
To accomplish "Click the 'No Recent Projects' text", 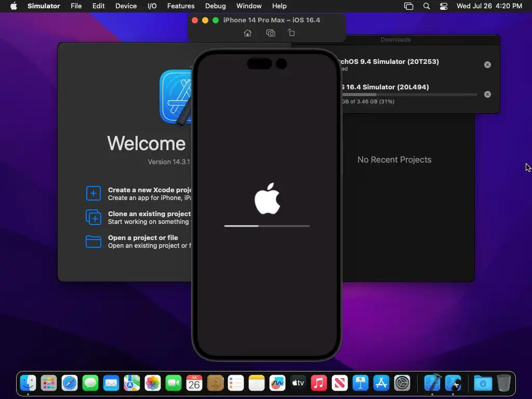I will tap(394, 160).
